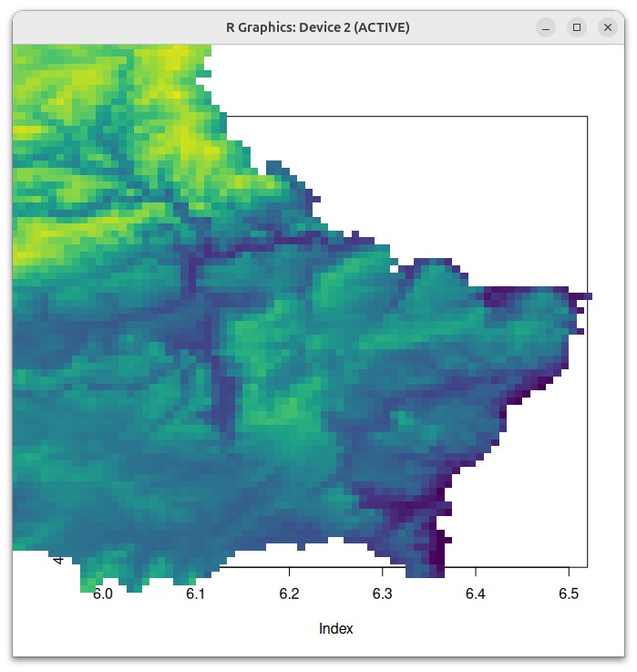Click the dark purple strip near bottom edge
Viewport: 637px width, 672px height.
click(x=437, y=553)
